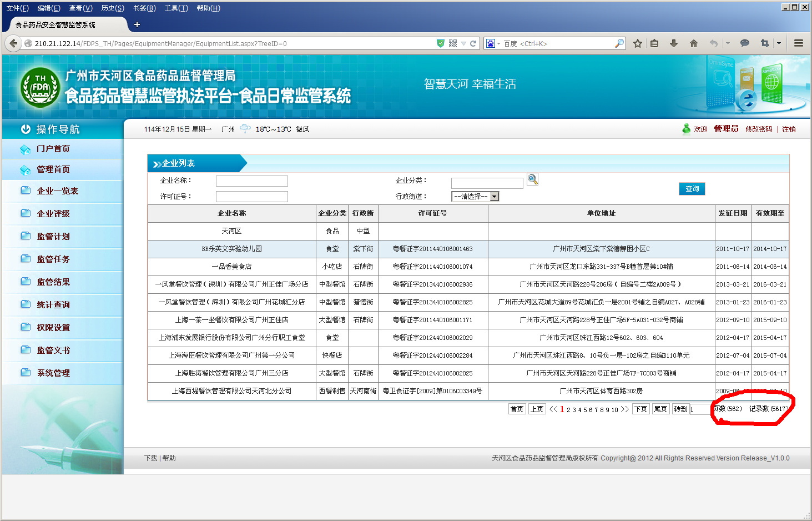
Task: Open the 文件(F) menu
Action: click(17, 8)
